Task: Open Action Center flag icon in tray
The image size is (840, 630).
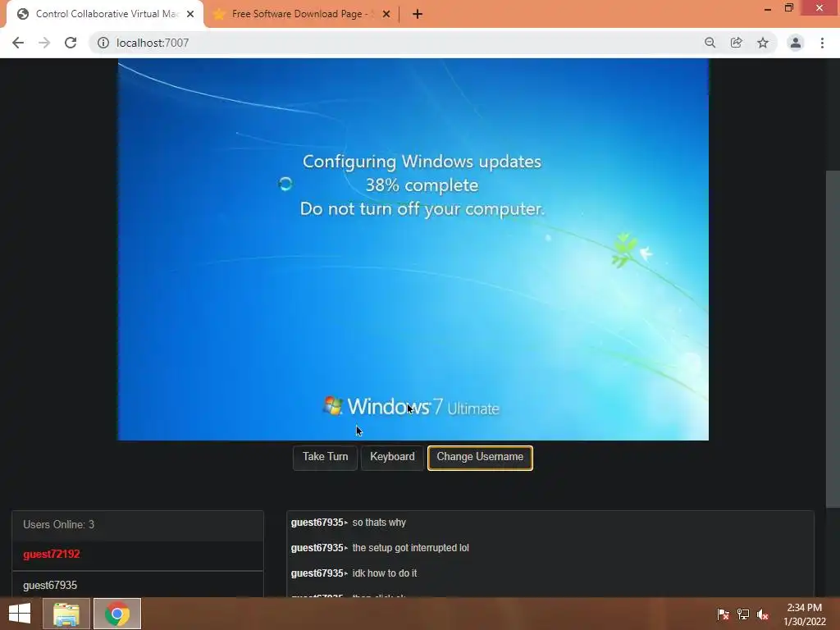Action: tap(724, 614)
